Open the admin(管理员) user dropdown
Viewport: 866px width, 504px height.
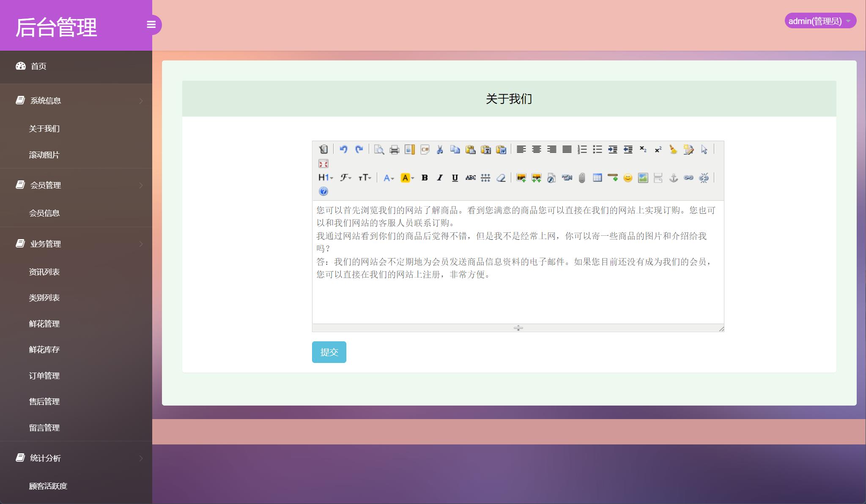[x=820, y=21]
